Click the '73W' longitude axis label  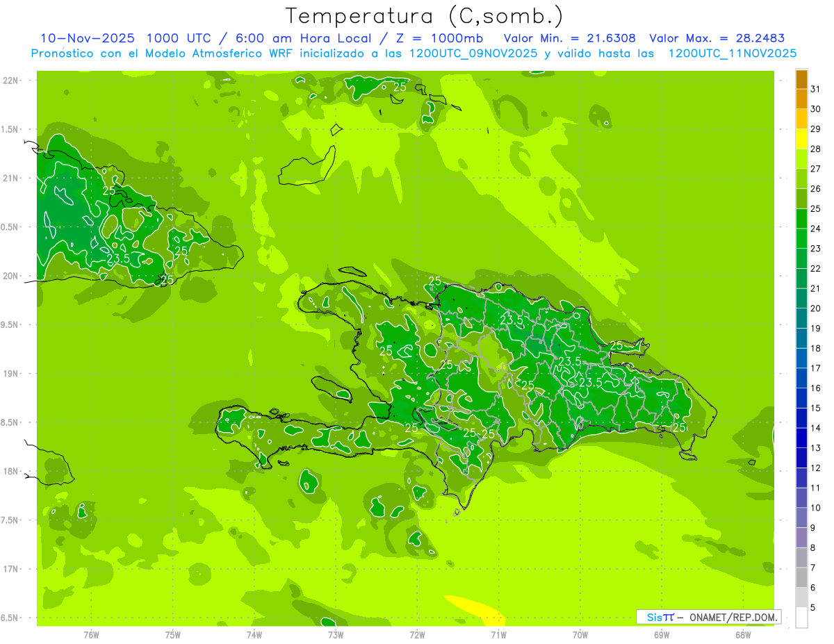pos(336,634)
